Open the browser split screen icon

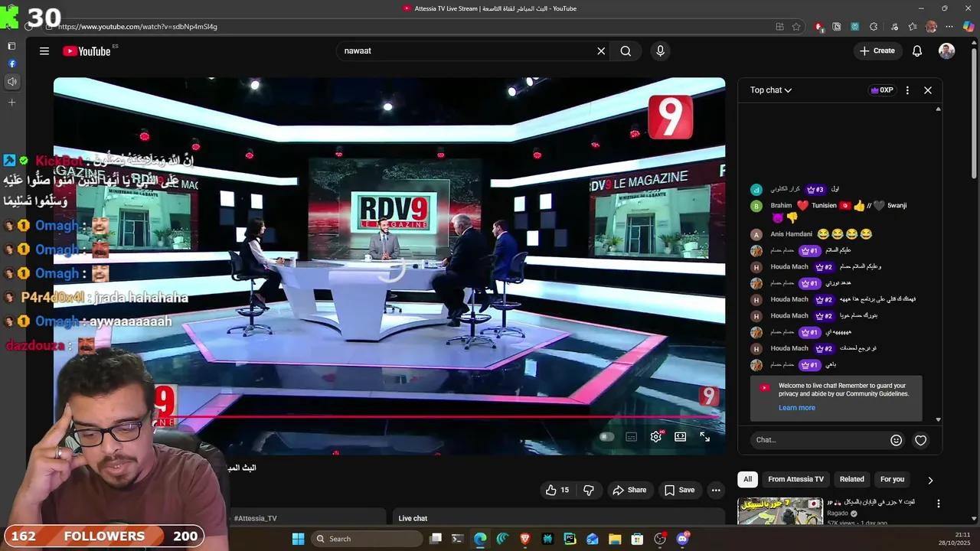(x=779, y=27)
